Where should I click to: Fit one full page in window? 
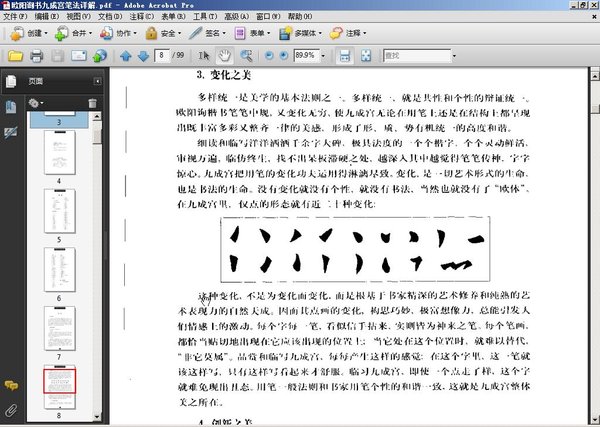pos(366,56)
